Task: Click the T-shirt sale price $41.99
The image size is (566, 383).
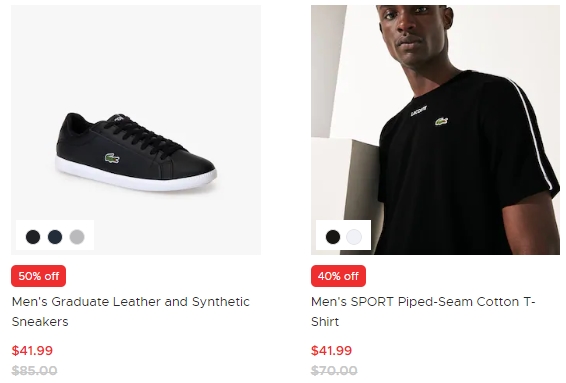Action: 331,351
